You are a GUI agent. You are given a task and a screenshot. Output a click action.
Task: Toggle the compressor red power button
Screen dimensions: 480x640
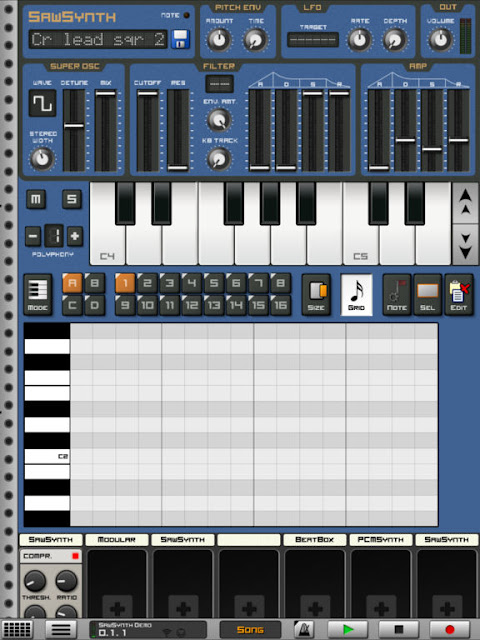pyautogui.click(x=75, y=556)
